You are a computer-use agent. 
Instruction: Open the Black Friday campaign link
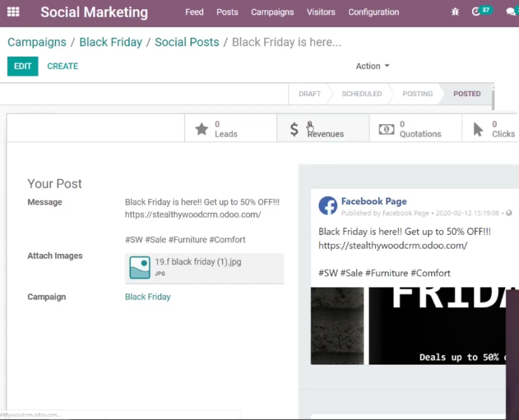147,297
